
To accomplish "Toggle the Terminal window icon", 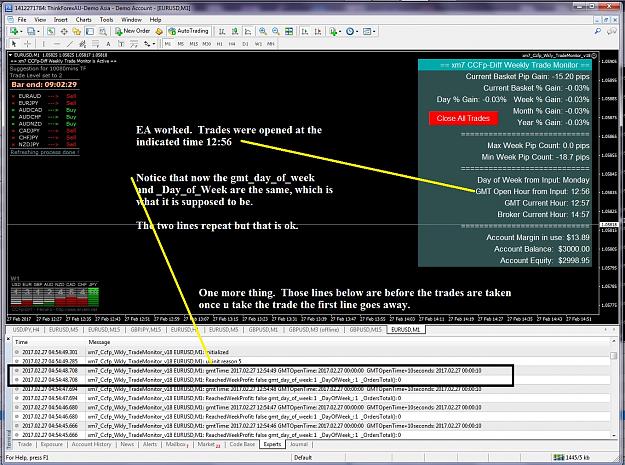I will [90, 31].
